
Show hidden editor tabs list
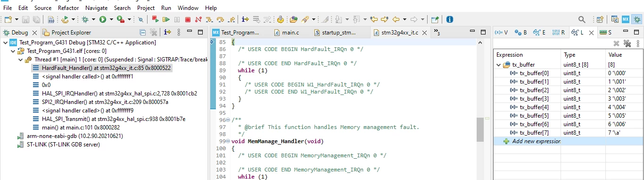point(437,33)
